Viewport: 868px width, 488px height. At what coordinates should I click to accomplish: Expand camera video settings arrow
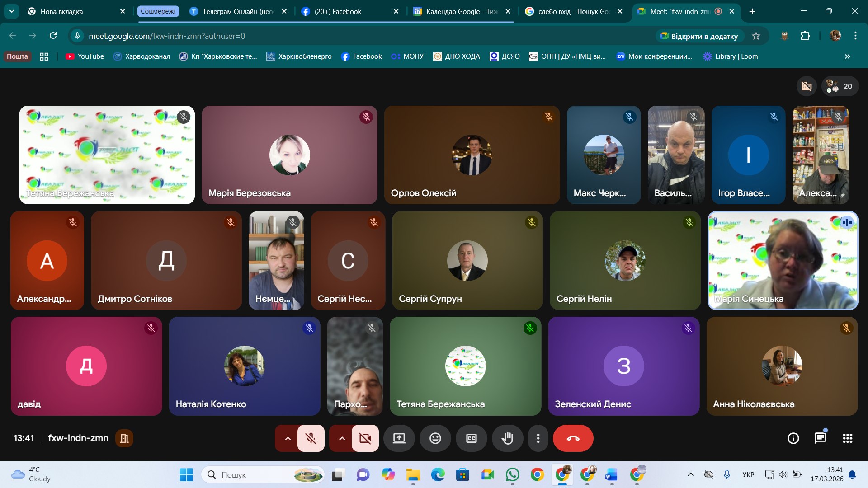(342, 438)
